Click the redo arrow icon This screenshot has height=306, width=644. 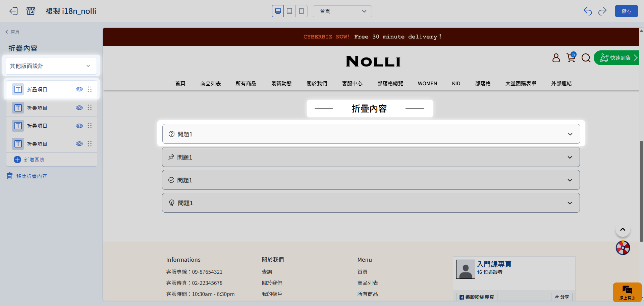[602, 11]
